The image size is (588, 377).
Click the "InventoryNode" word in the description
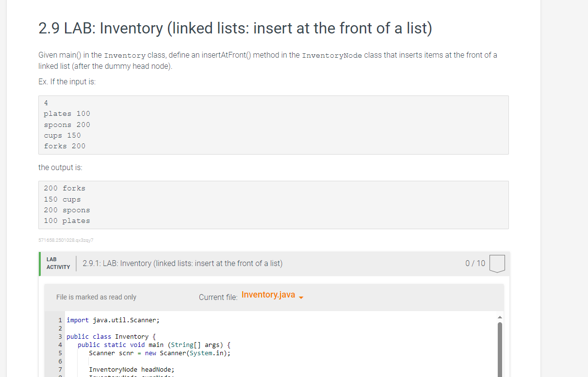click(332, 55)
